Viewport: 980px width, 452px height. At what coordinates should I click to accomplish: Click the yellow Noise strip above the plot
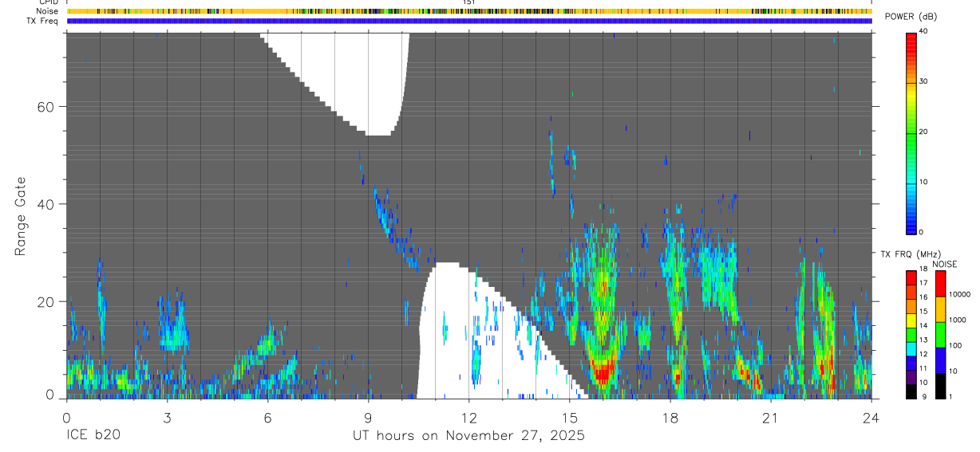[x=469, y=11]
